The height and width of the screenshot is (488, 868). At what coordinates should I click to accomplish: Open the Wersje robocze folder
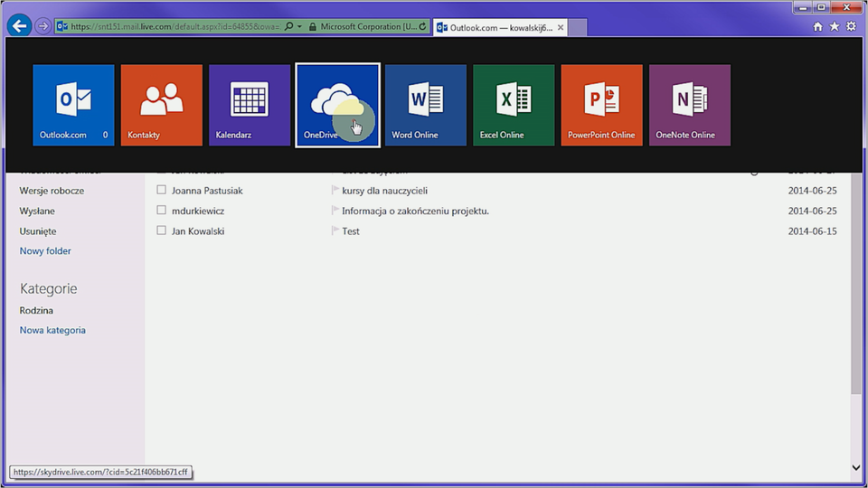coord(52,191)
